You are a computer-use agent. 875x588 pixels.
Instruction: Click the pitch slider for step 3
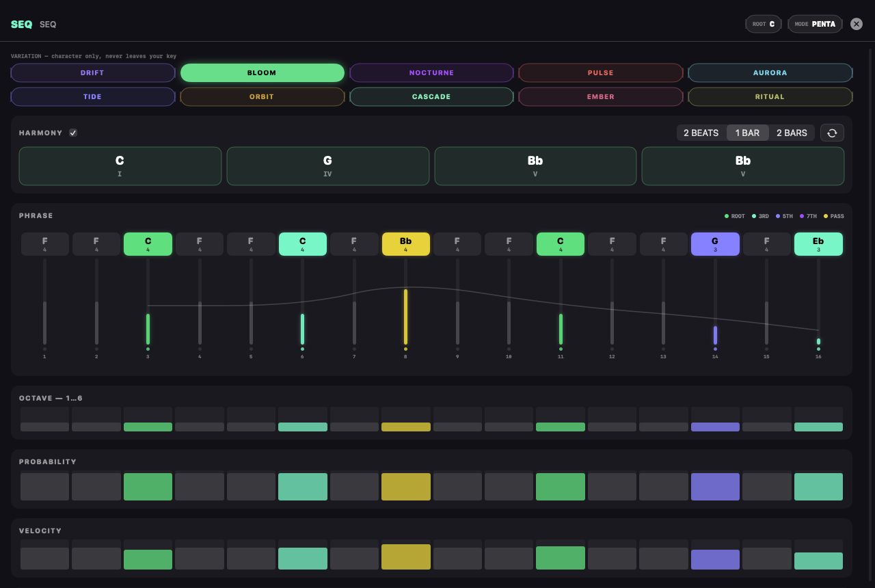148,302
